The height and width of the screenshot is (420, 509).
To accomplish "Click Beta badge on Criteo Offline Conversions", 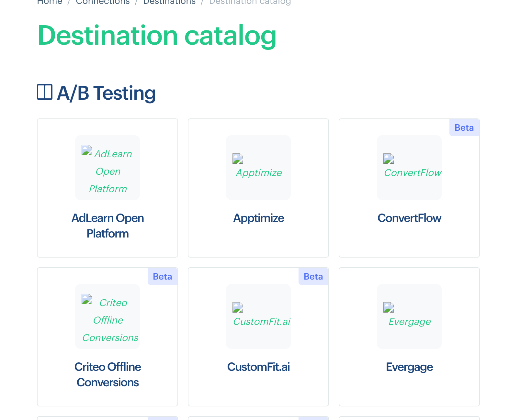I will click(x=163, y=276).
